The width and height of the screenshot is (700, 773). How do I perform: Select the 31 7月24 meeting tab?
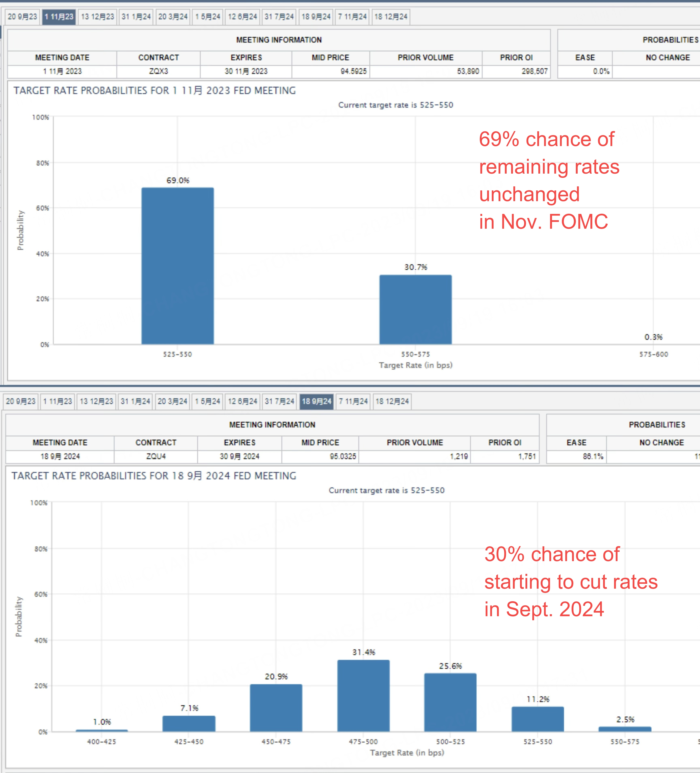(x=280, y=16)
